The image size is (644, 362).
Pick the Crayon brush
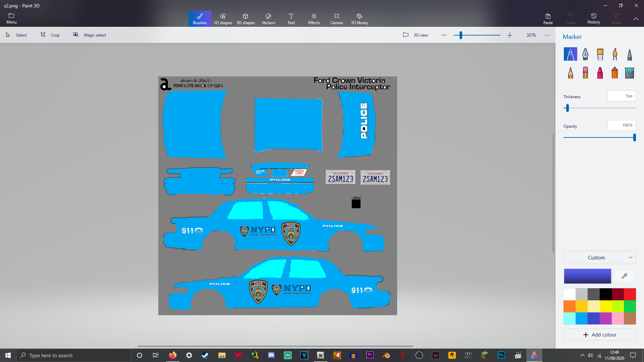[x=600, y=73]
